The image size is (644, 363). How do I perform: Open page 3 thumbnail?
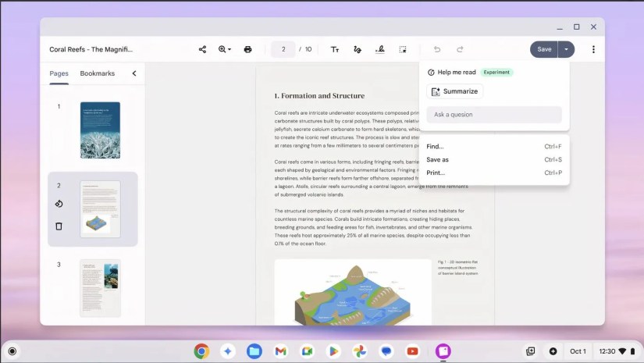[100, 288]
